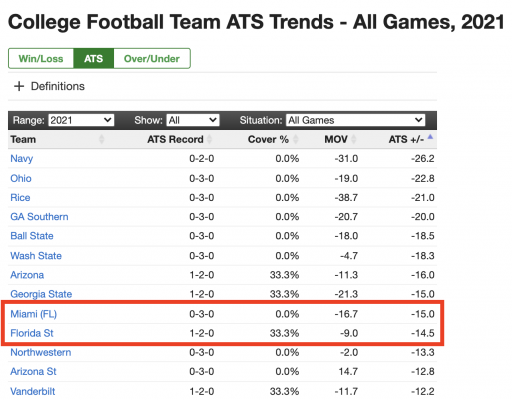Open the Miami (FL) team link
Viewport: 512px width, 400px height.
coord(34,314)
